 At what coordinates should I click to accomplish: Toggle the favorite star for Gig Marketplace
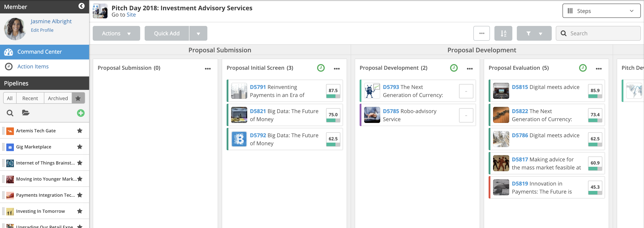click(80, 147)
